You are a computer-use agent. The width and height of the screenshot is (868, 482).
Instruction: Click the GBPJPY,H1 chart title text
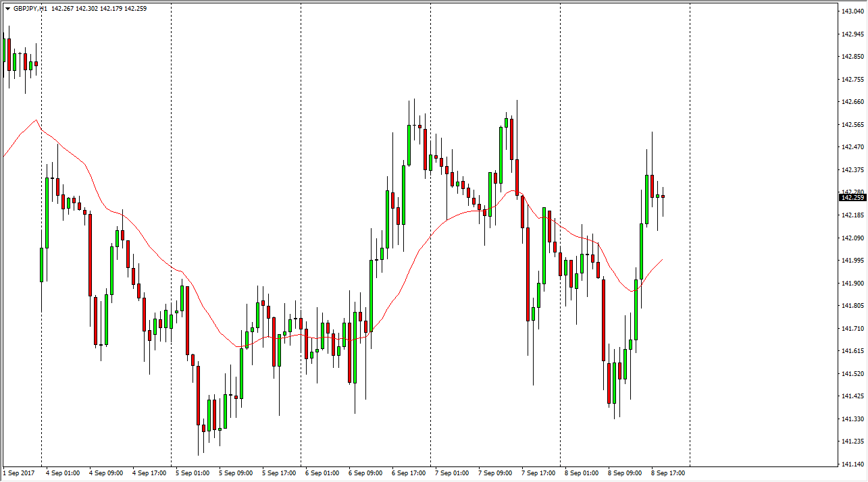click(30, 9)
